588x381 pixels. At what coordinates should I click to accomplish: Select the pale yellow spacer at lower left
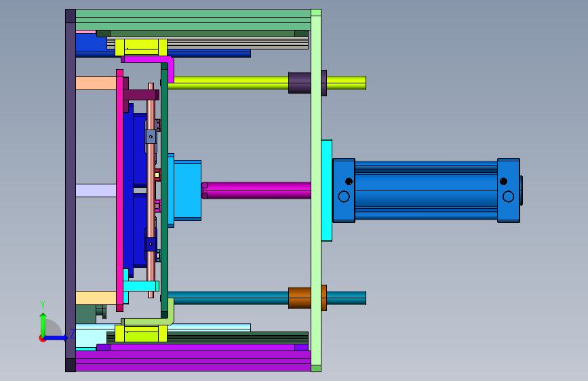click(96, 298)
